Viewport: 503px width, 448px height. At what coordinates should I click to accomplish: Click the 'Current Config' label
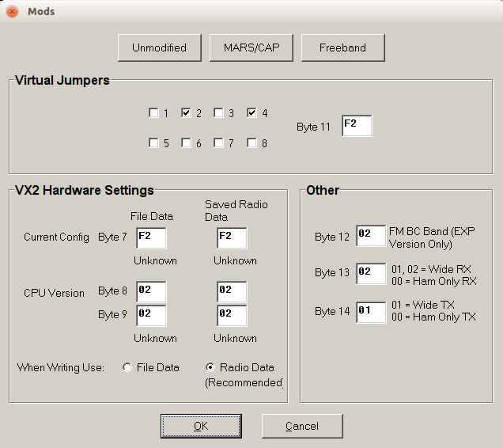click(x=56, y=237)
